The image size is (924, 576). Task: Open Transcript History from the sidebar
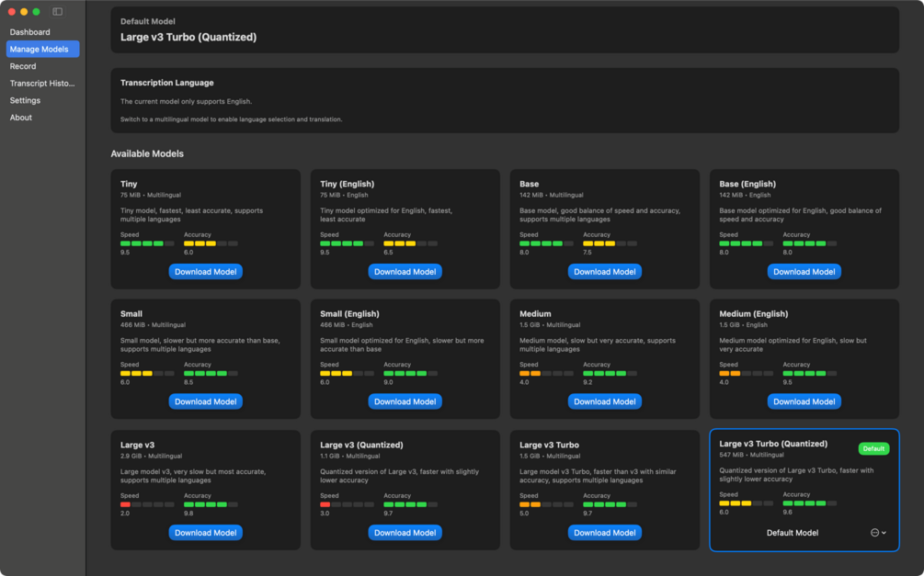tap(42, 84)
